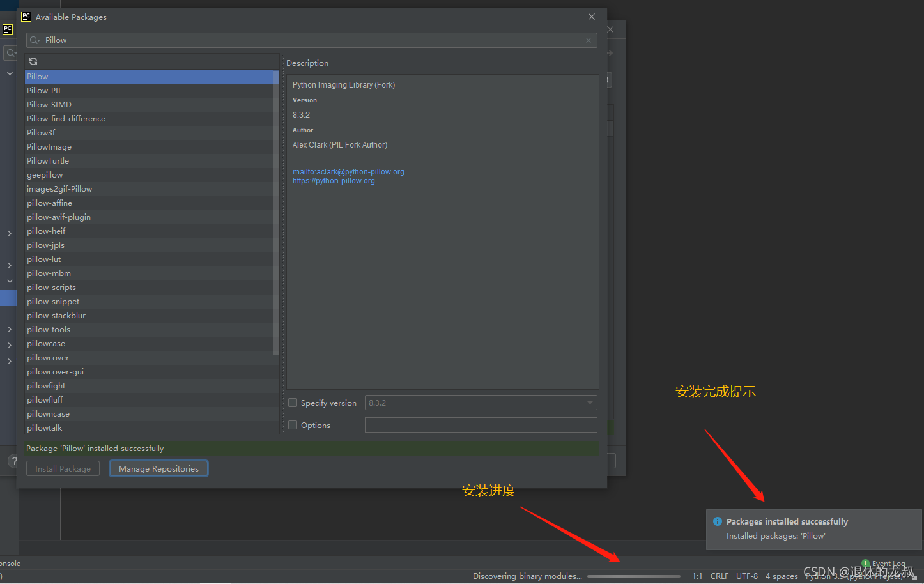Viewport: 924px width, 584px height.
Task: Click the 'Python Imaging Library (Fork)' description
Action: point(344,85)
